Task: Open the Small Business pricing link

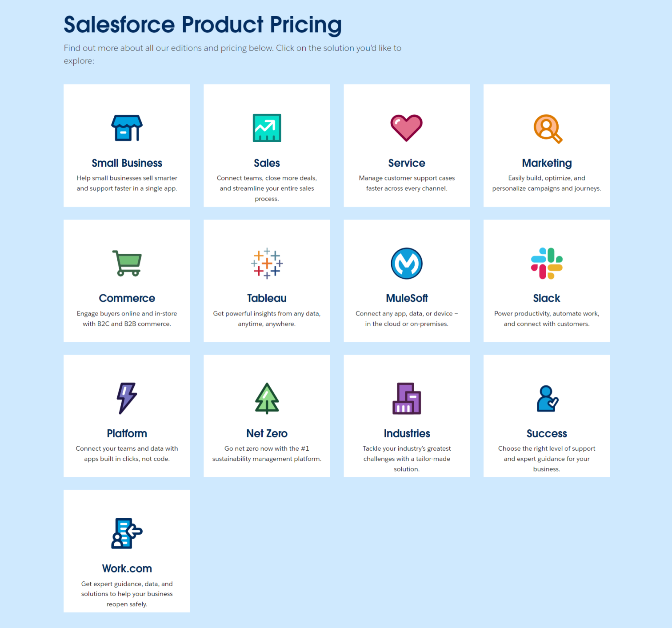Action: pos(127,163)
